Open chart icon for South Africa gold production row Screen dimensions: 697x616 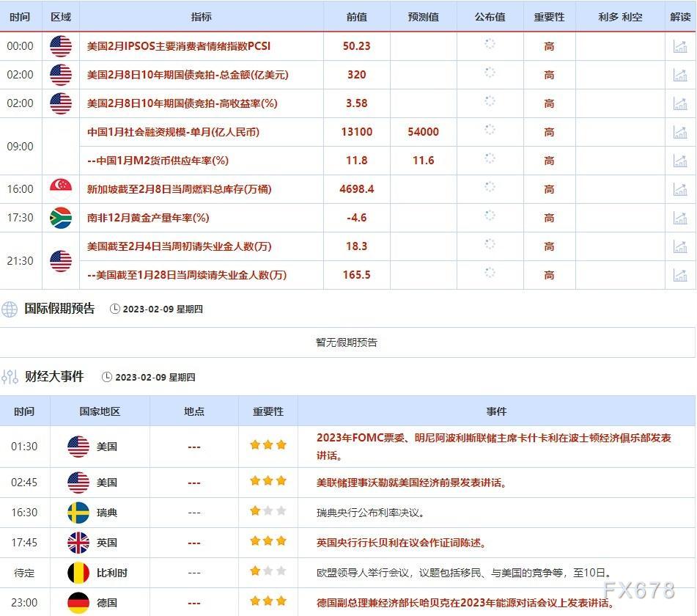[x=679, y=218]
